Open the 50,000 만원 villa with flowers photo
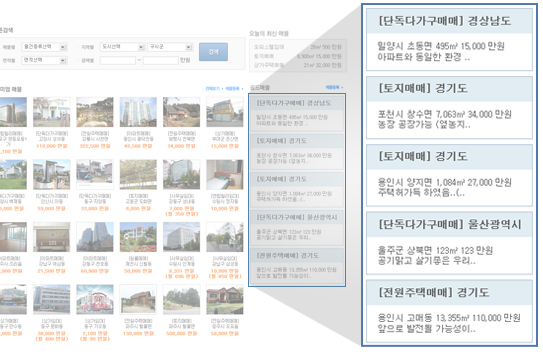Viewport: 543px width, 362px height. [x=138, y=237]
